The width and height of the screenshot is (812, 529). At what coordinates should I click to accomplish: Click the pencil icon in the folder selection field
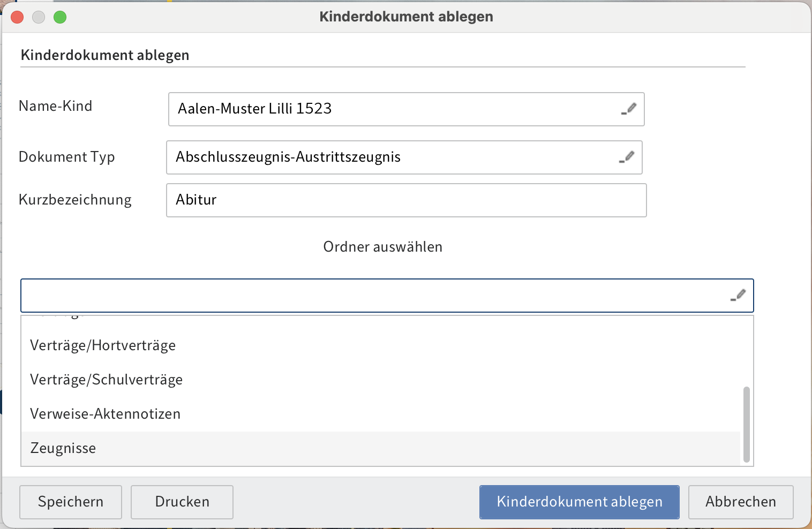(738, 295)
